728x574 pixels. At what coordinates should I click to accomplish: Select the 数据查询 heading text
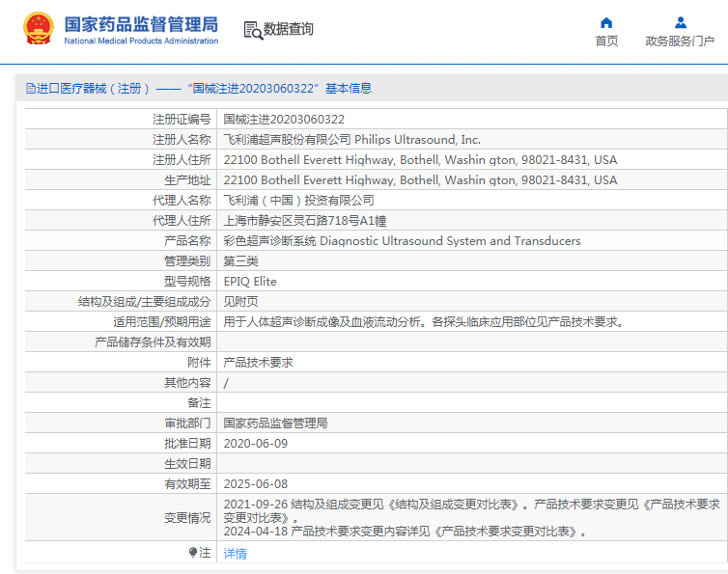click(x=288, y=30)
